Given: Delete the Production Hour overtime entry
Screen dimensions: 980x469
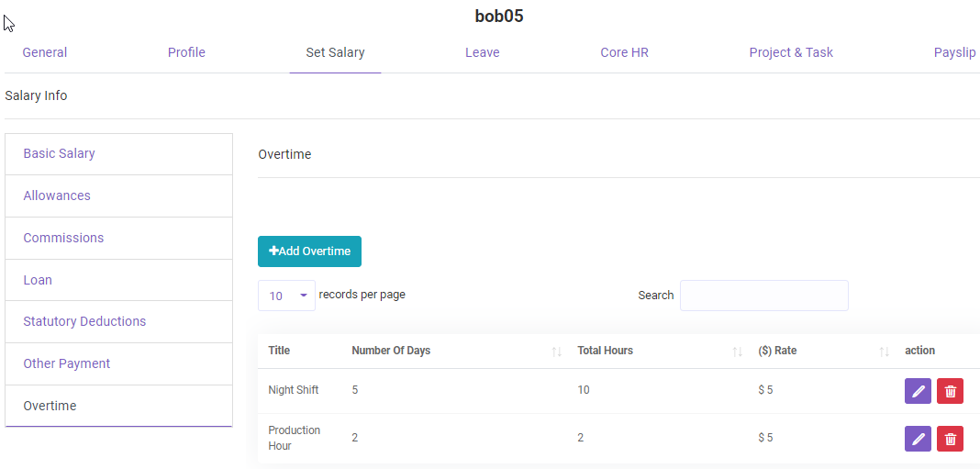Looking at the screenshot, I should [x=950, y=439].
